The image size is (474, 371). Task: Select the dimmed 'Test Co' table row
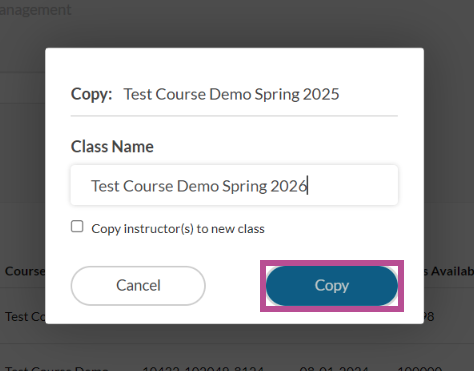point(25,316)
